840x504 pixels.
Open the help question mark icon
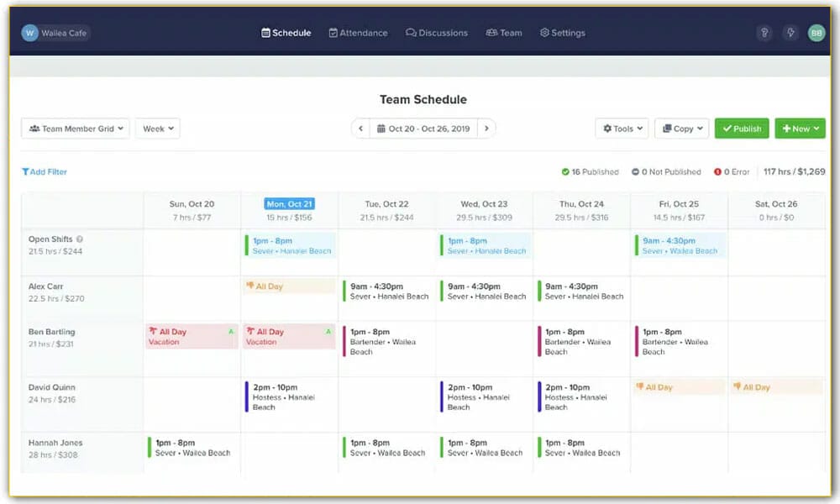[x=764, y=32]
